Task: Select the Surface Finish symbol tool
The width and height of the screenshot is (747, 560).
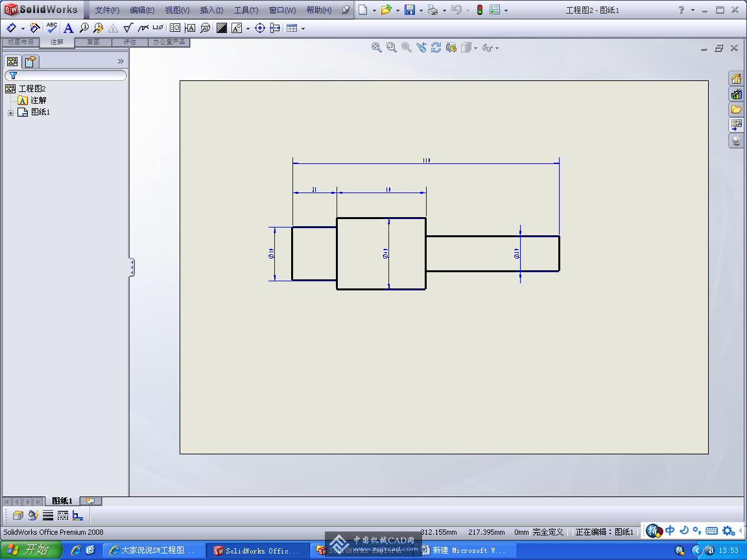Action: click(128, 28)
